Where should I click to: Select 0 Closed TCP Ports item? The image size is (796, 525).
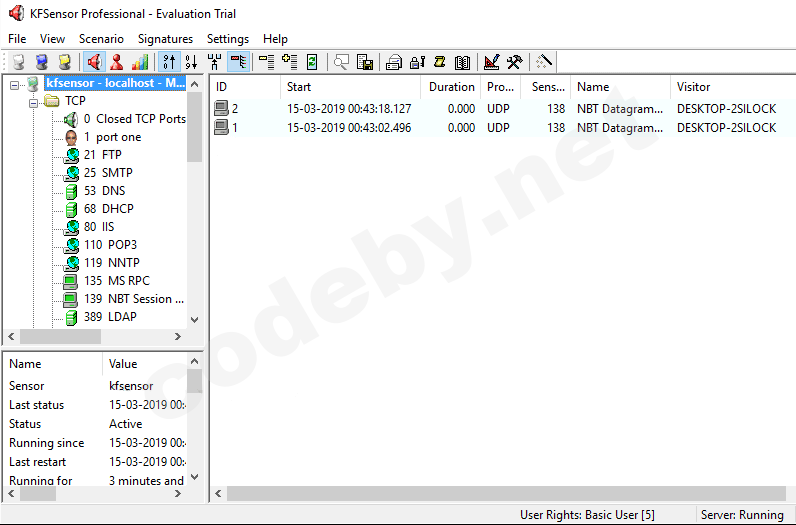pos(135,119)
